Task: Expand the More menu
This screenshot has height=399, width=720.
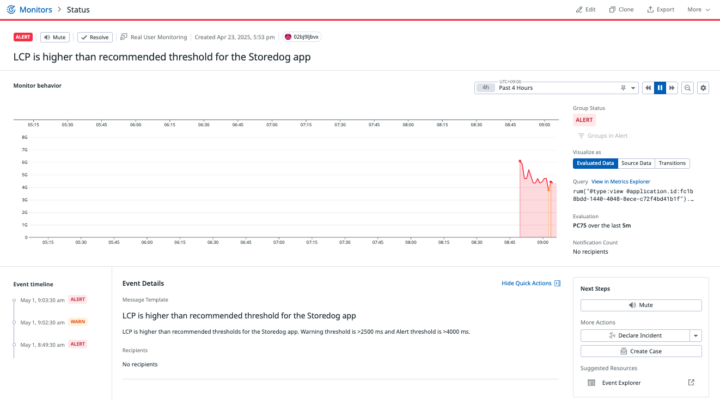Action: pos(698,10)
